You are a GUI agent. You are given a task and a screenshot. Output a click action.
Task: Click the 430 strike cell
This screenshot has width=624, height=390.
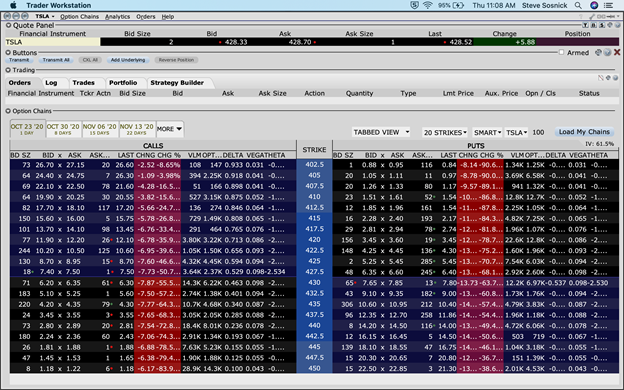(x=314, y=282)
